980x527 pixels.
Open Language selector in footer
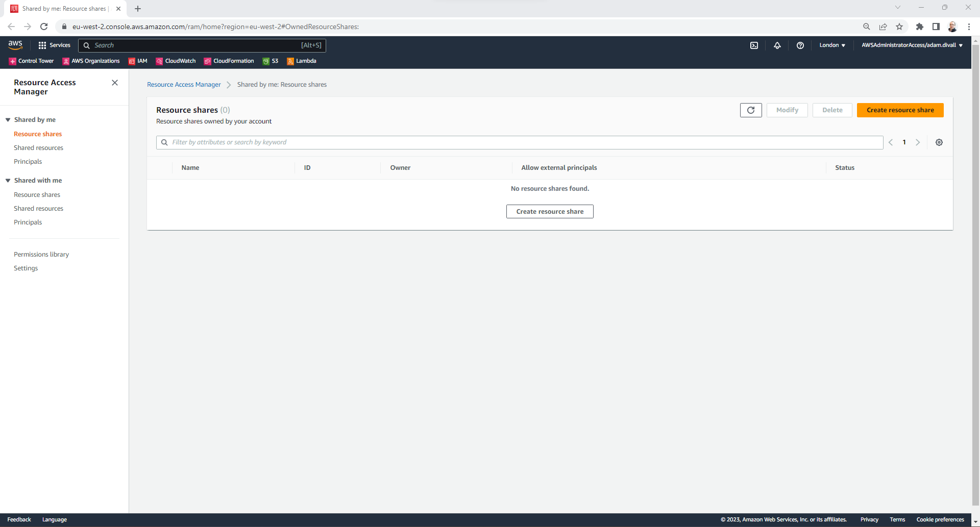pyautogui.click(x=55, y=520)
